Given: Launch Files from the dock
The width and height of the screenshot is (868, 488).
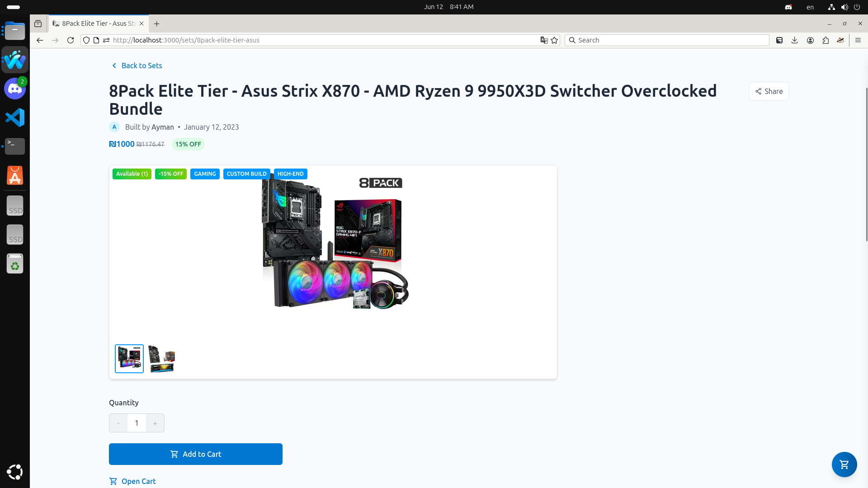Looking at the screenshot, I should (x=15, y=31).
